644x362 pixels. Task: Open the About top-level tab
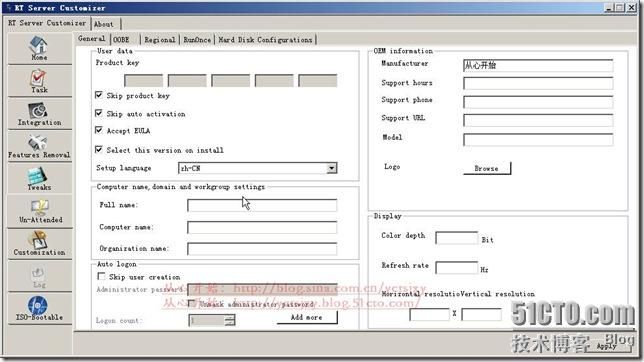click(x=104, y=24)
